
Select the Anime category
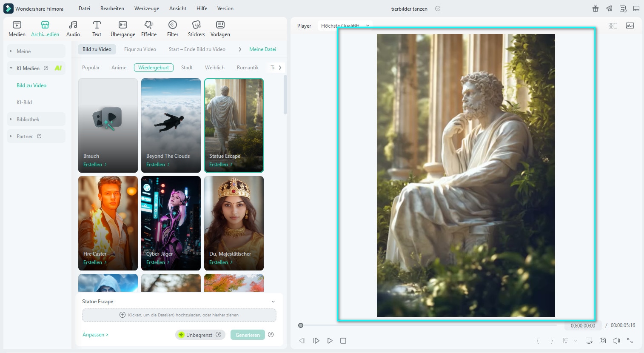click(x=119, y=68)
